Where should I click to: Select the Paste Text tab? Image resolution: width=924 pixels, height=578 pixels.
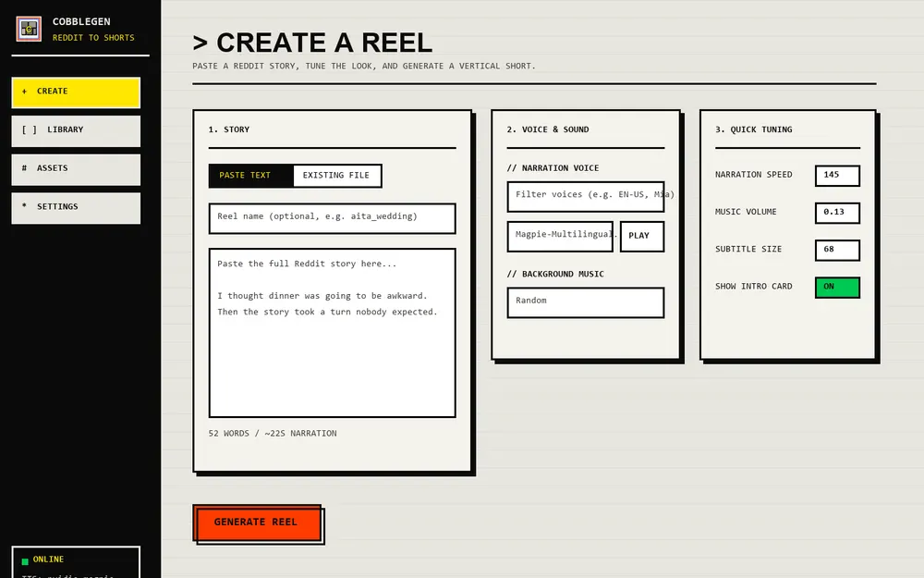coord(251,176)
